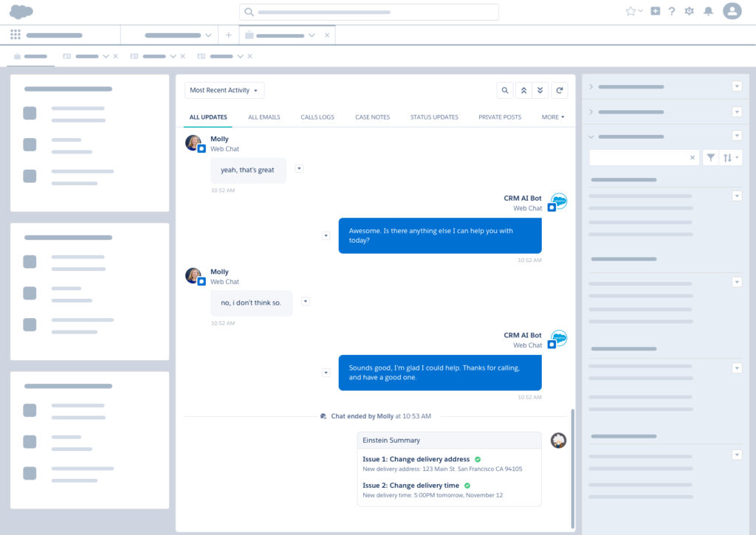Click second CRM AI Bot Salesforce avatar

(559, 337)
